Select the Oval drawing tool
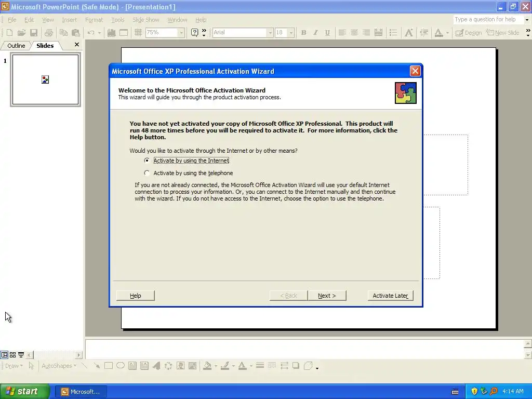Screen dimensions: 532x399 point(121,365)
